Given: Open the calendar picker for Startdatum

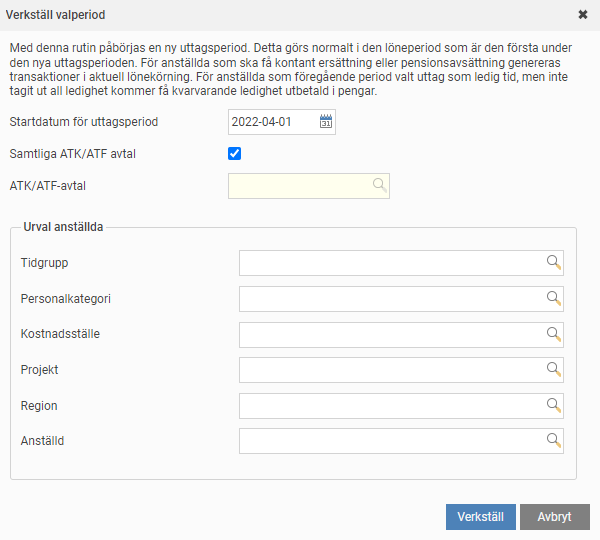Looking at the screenshot, I should 325,122.
